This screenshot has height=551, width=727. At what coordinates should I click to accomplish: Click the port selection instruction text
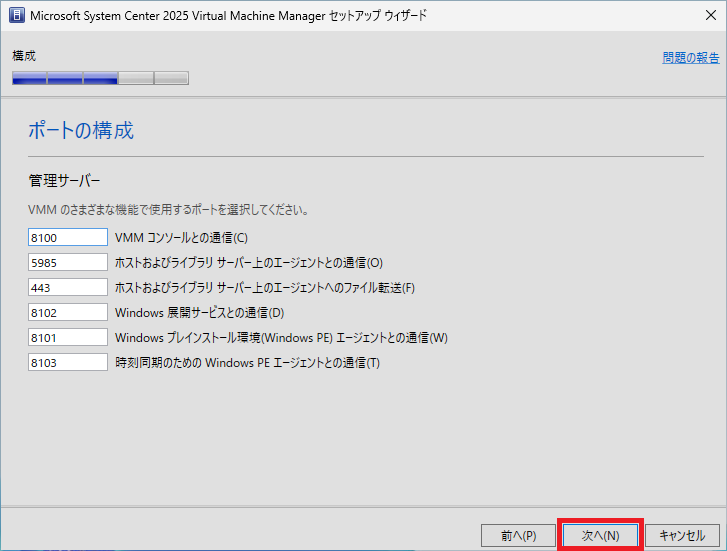pyautogui.click(x=168, y=210)
